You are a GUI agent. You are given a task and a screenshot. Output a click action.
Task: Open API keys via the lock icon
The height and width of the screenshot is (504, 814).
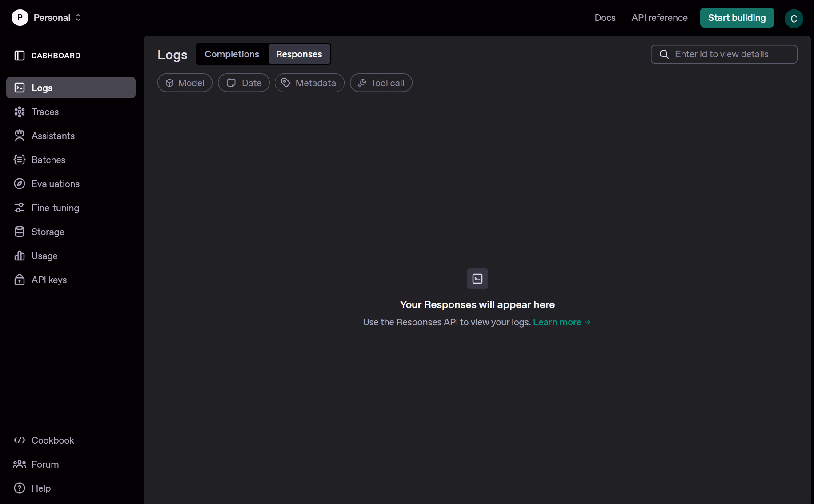20,280
